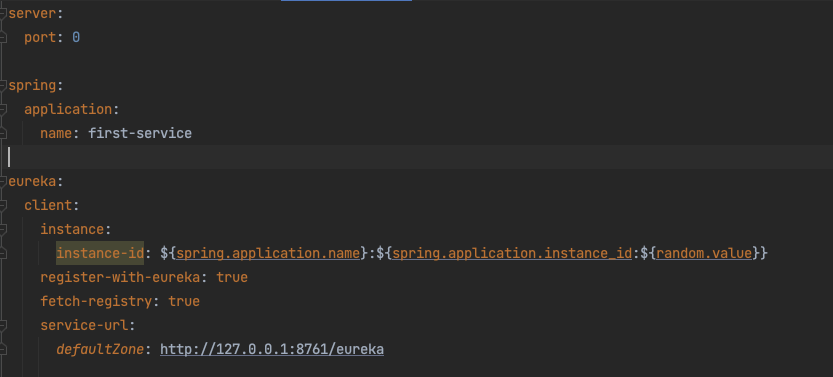Click the defaultZone key
This screenshot has width=833, height=377.
tap(100, 349)
